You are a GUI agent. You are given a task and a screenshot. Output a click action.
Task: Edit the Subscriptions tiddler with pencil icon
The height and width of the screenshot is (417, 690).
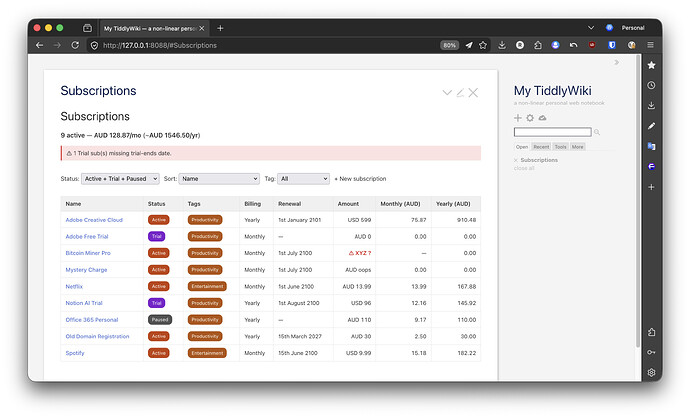(x=460, y=92)
